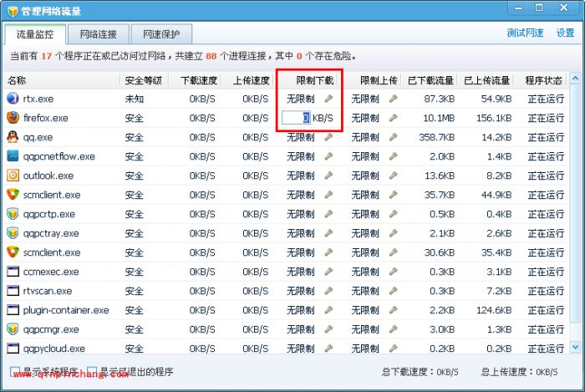
Task: Select the qqpcrtp.exe shield icon
Action: (13, 214)
